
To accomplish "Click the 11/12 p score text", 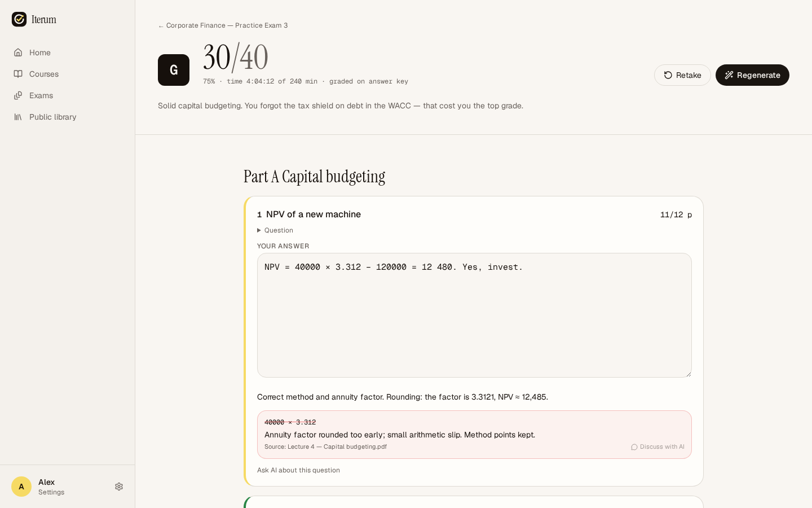I will pyautogui.click(x=676, y=214).
